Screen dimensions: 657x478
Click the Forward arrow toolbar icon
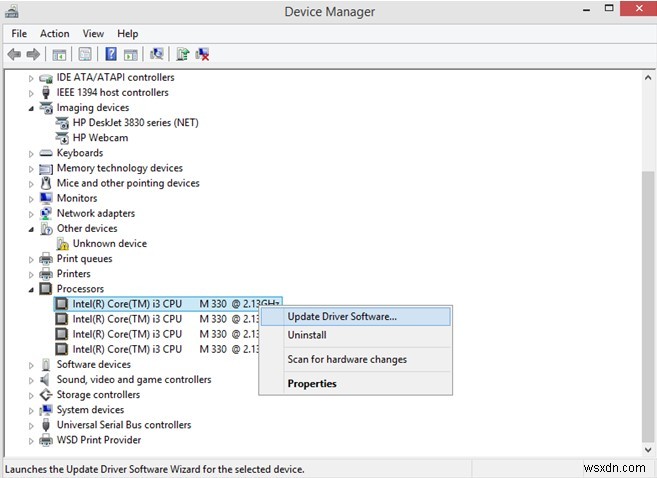[33, 54]
